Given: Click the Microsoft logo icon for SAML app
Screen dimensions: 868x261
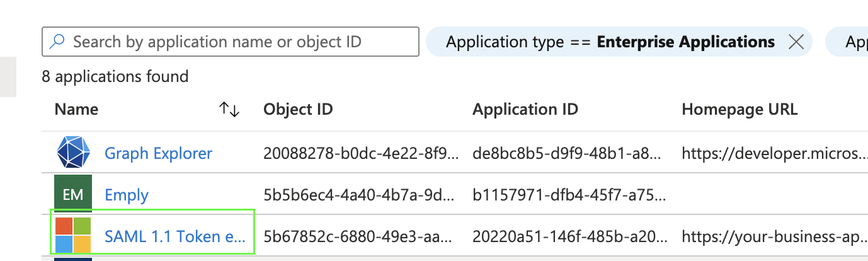Looking at the screenshot, I should [x=73, y=236].
